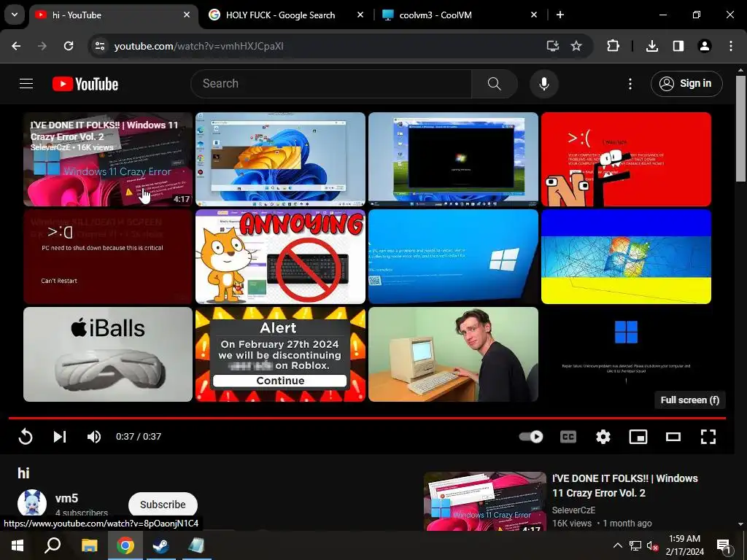Open the player settings gear
Image resolution: width=747 pixels, height=560 pixels.
(603, 437)
